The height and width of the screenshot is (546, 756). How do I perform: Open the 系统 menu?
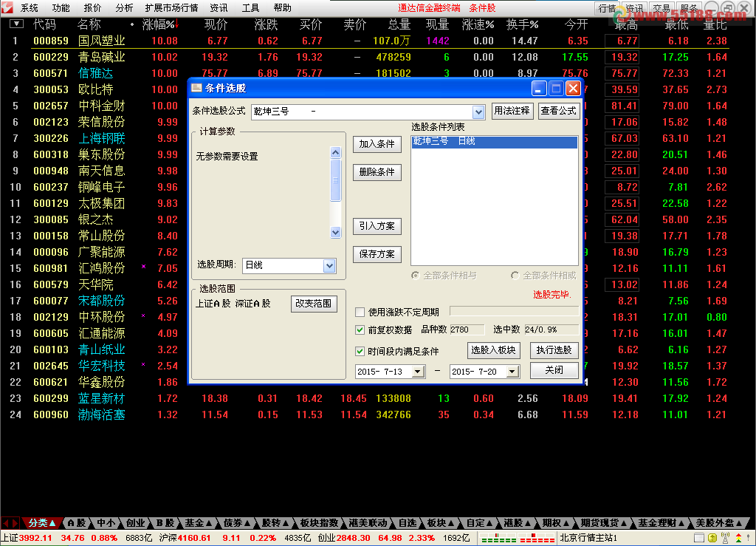click(29, 7)
